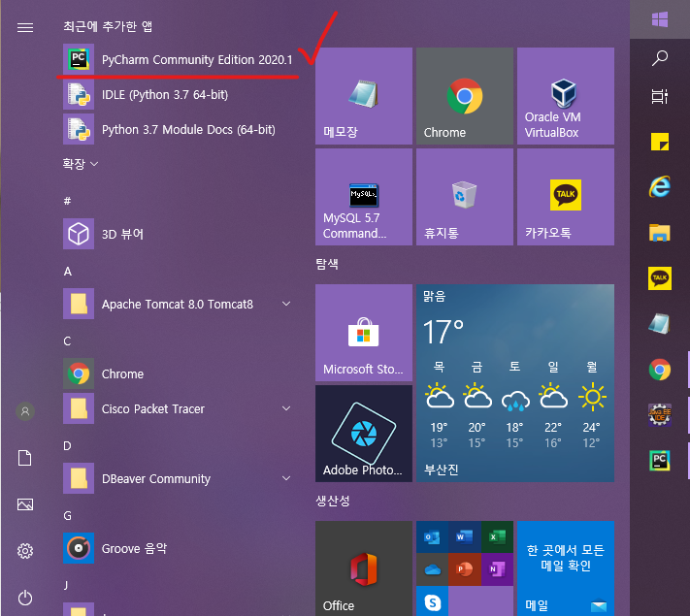Open Documents from Start sidebar

(x=25, y=458)
